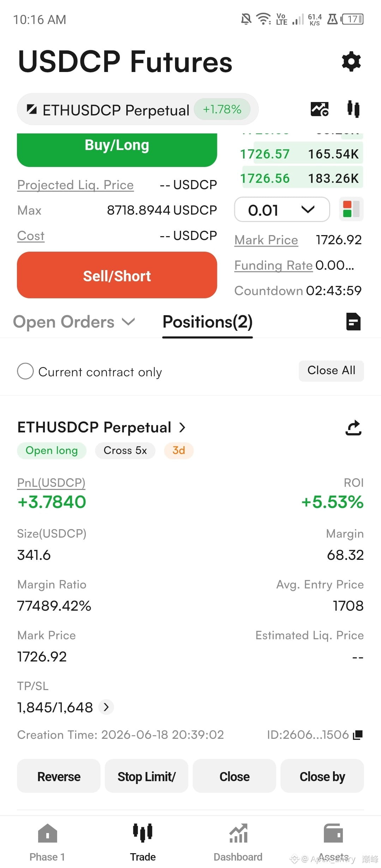Tap the Sell/Short button
Viewport: 381px width, 868px height.
click(117, 275)
